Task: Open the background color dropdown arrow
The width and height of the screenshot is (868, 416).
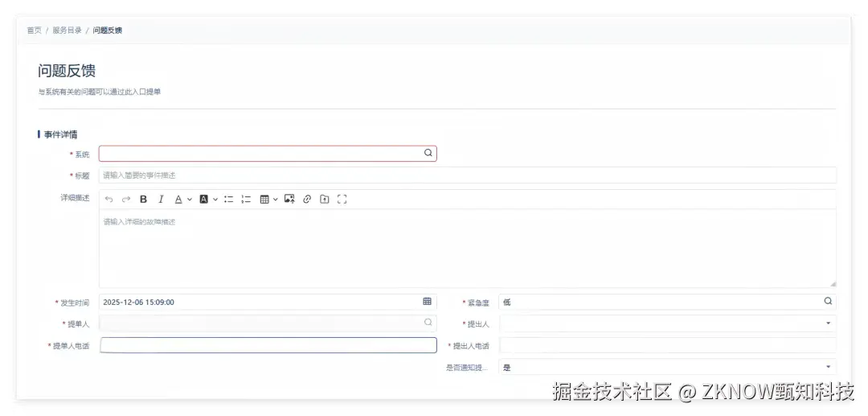Action: tap(215, 200)
